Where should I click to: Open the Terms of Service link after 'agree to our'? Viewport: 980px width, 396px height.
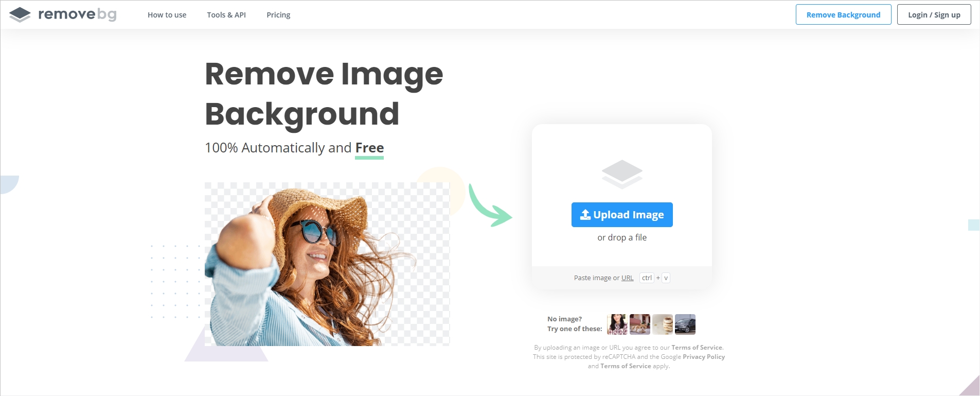coord(697,348)
